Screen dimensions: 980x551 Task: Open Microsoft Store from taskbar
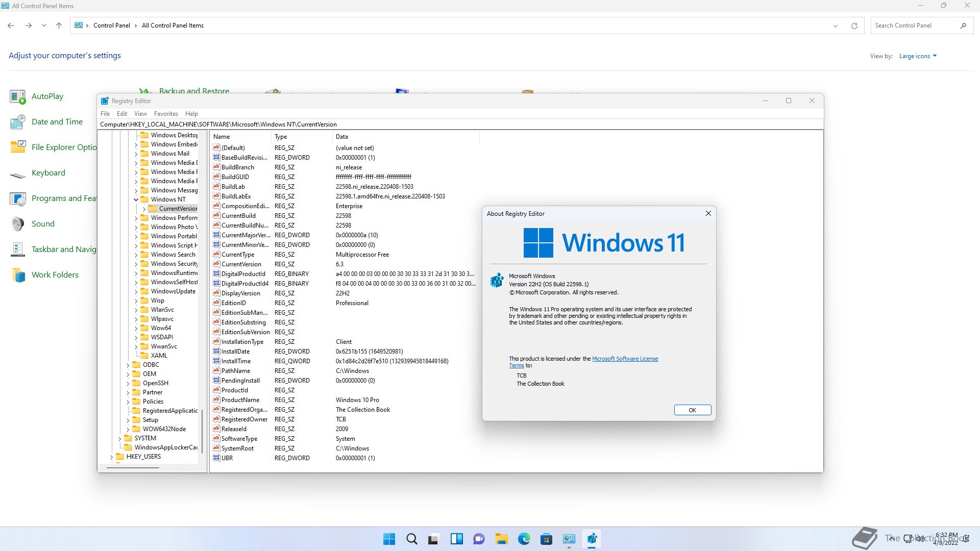[x=546, y=539]
